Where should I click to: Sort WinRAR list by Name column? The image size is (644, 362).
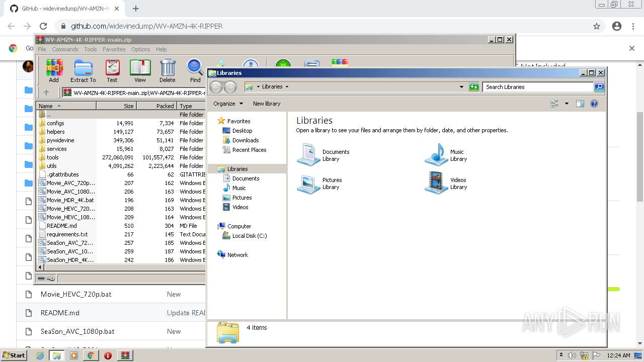[66, 106]
